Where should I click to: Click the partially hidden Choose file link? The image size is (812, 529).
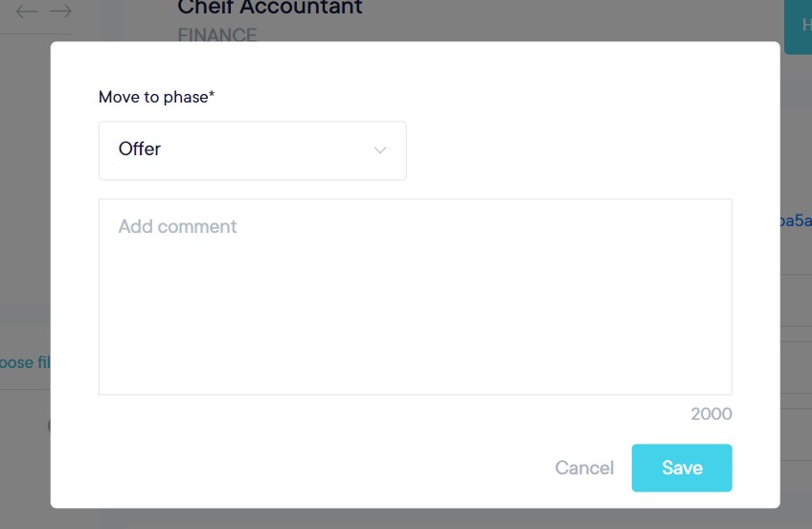[x=25, y=362]
